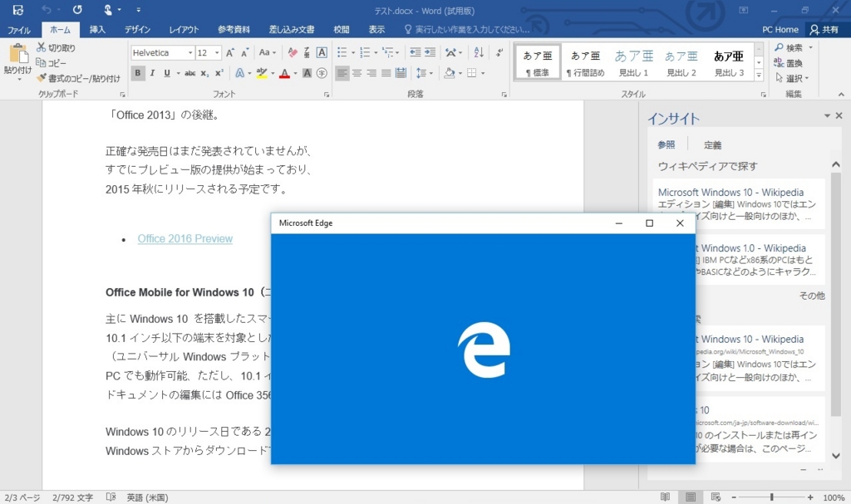This screenshot has width=851, height=504.
Task: Click Copy (コピー) in clipboard group
Action: (x=51, y=63)
